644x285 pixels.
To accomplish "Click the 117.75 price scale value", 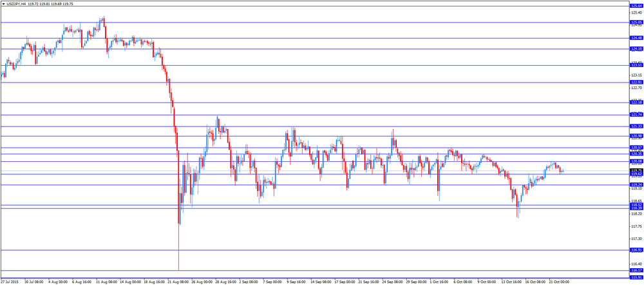I will [636, 226].
